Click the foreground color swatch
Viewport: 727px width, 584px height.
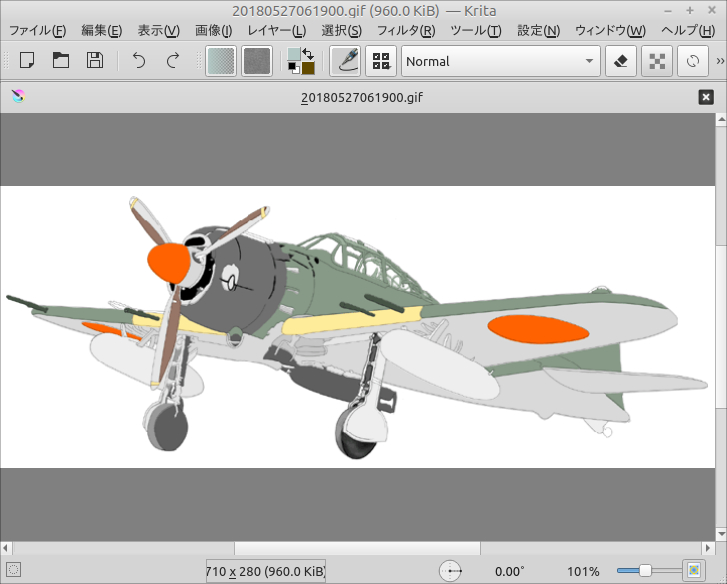coord(294,55)
